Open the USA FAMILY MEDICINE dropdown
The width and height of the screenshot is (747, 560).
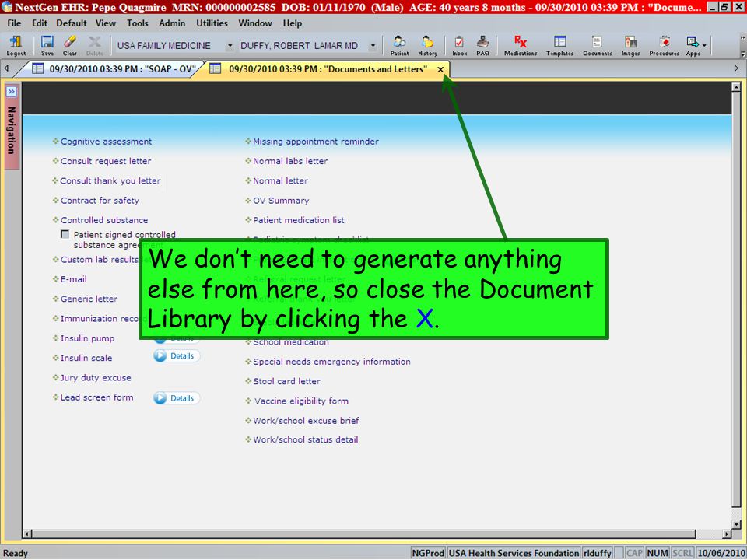pos(230,46)
